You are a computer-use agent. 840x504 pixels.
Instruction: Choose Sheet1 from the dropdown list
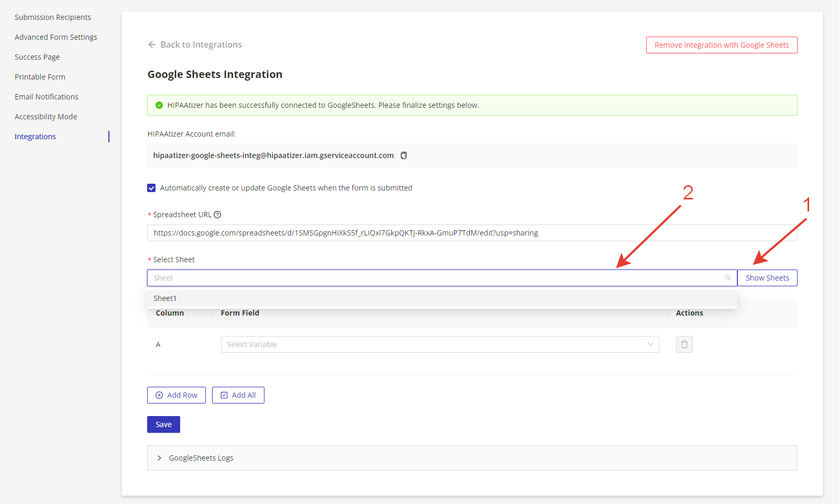click(165, 298)
